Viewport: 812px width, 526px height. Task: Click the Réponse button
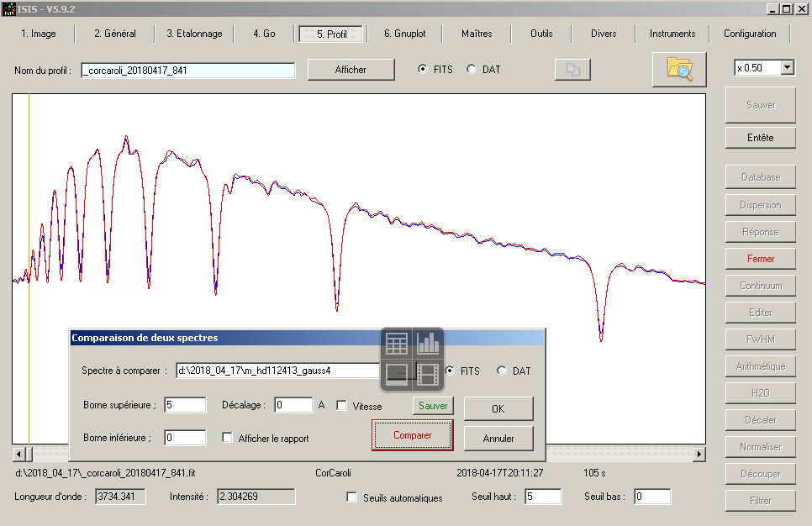760,232
